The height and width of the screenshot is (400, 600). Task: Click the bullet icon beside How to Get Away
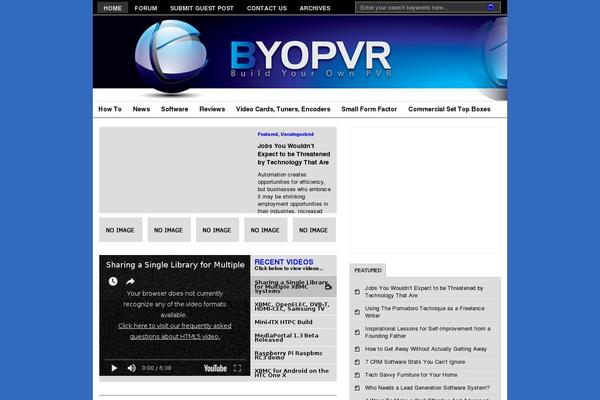click(357, 349)
